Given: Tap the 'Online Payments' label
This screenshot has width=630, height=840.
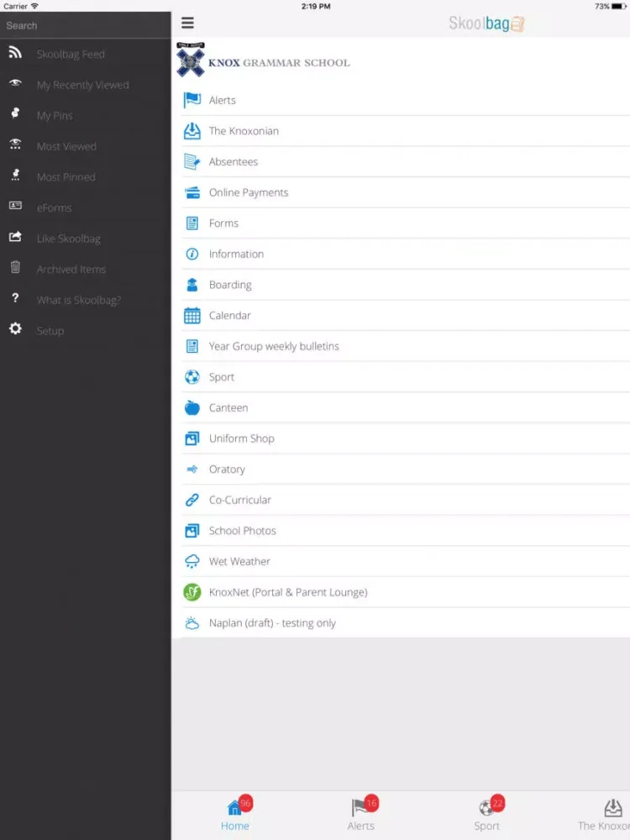Looking at the screenshot, I should [249, 193].
